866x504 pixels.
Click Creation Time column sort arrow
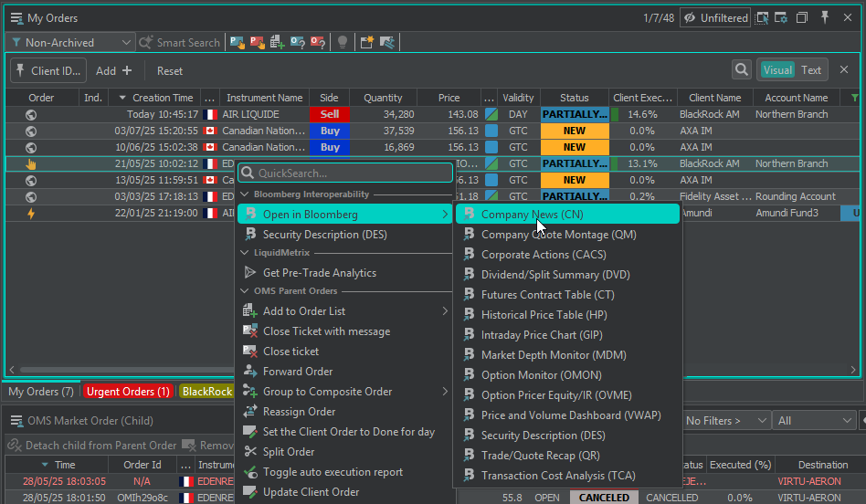122,98
